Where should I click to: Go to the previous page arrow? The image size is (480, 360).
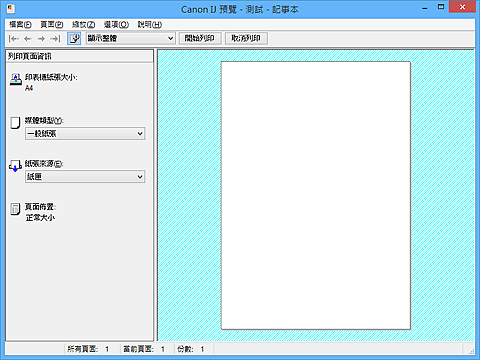[28, 39]
